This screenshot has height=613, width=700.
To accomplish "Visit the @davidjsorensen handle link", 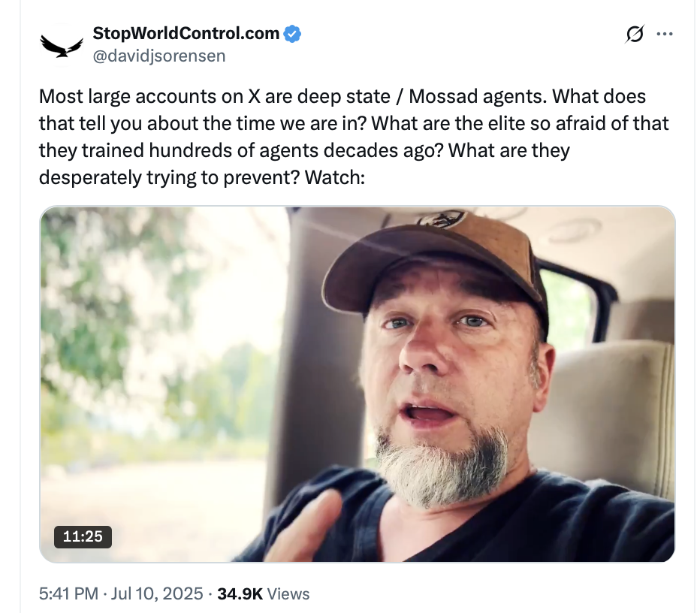I will [158, 56].
